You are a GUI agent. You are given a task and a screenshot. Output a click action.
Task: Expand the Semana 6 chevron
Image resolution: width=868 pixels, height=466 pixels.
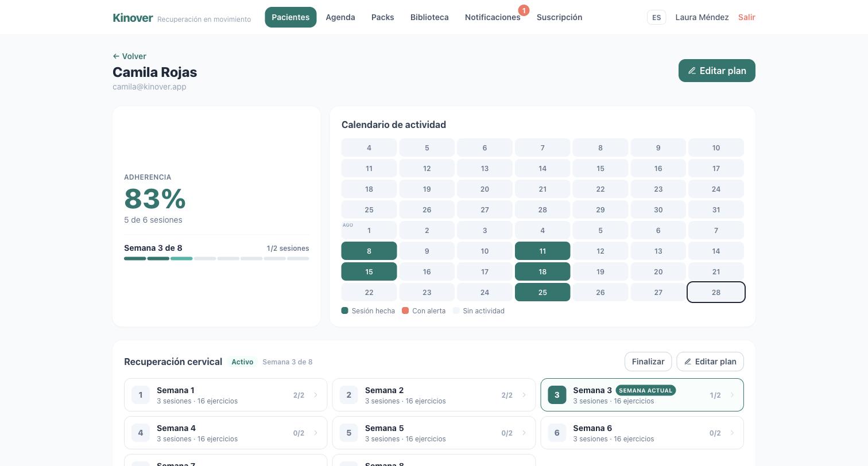click(x=732, y=433)
